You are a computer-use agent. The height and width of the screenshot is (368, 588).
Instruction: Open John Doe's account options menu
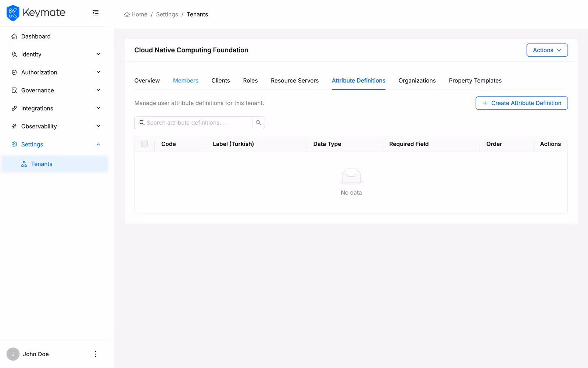coord(95,354)
